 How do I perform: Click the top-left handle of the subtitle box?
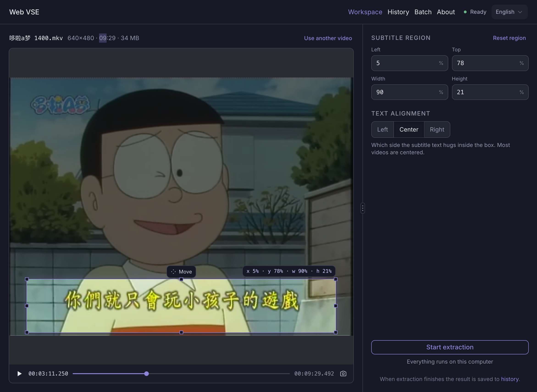[27, 279]
